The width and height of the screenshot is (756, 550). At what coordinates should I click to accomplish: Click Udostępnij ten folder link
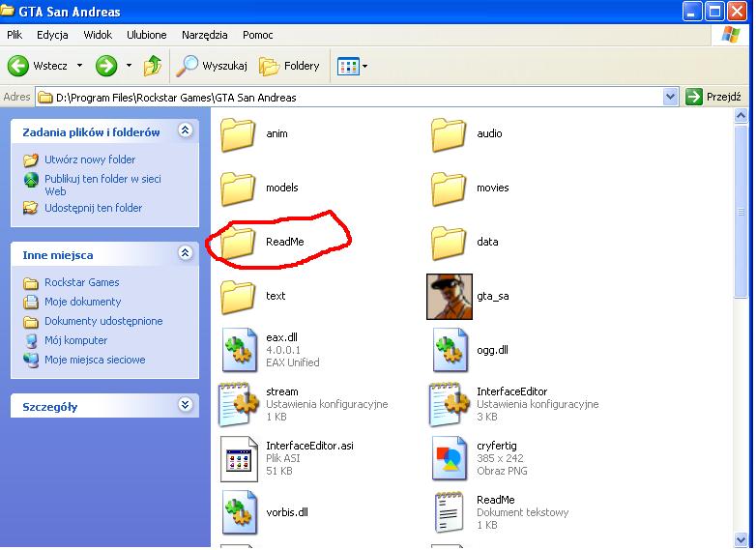tap(93, 208)
